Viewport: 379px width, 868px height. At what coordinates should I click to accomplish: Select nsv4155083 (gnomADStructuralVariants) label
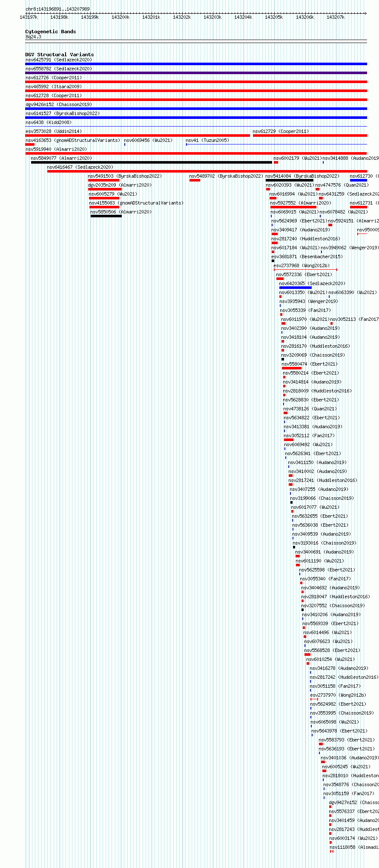click(x=136, y=203)
